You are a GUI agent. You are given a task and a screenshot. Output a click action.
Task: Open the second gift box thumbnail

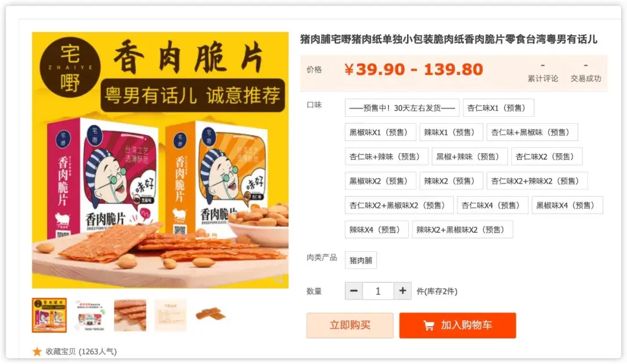[x=90, y=315]
